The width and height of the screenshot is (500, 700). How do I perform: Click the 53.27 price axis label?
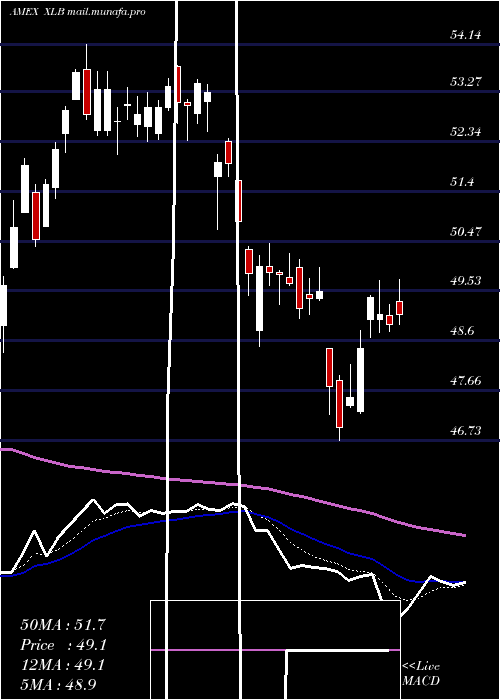point(465,82)
